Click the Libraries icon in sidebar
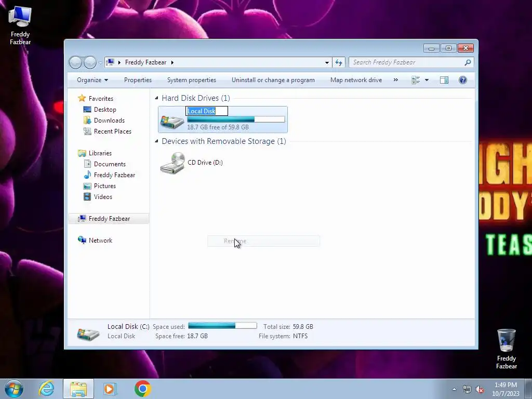Viewport: 532px width, 399px height. pos(82,153)
